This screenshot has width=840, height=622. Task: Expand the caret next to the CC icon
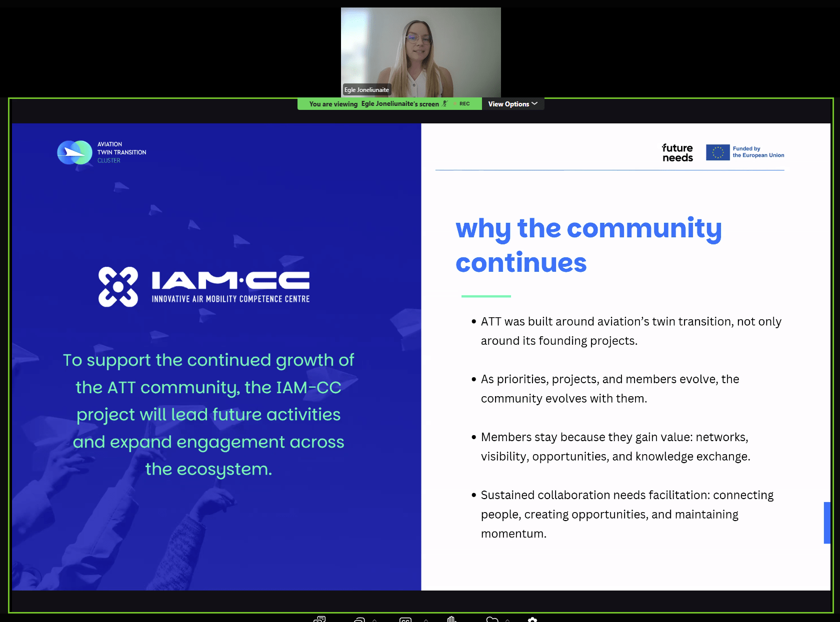(426, 620)
